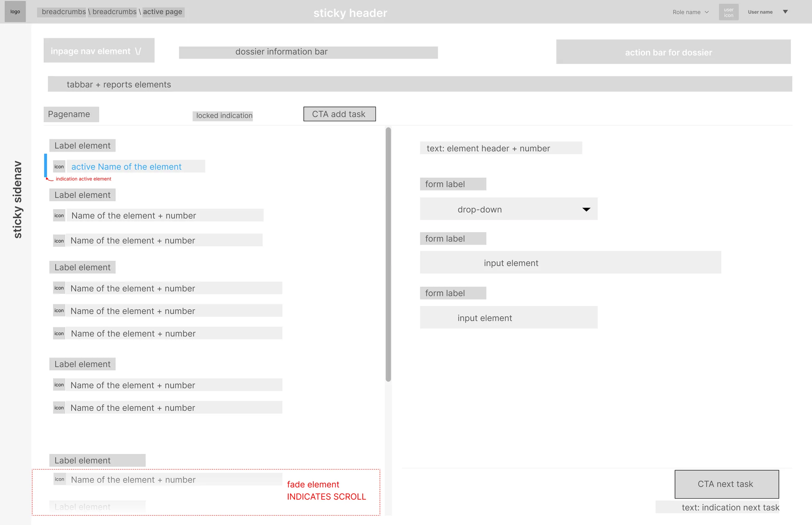Click the "text: element header + number" heading

(501, 148)
